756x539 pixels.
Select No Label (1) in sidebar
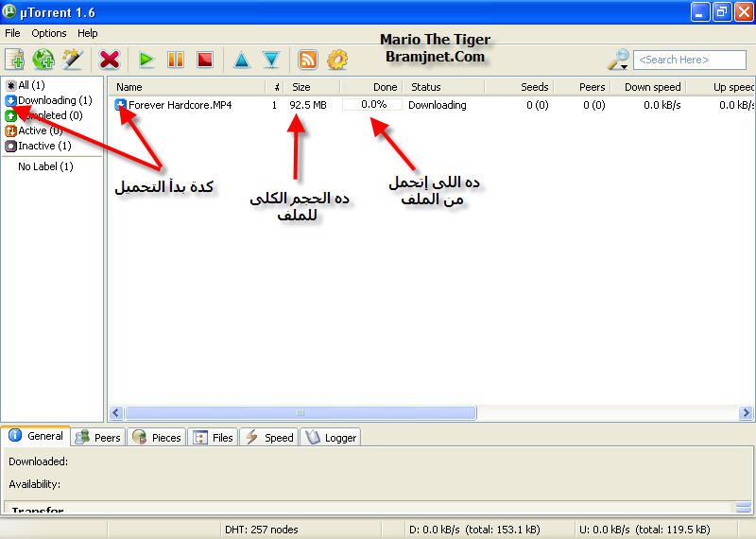[x=45, y=166]
